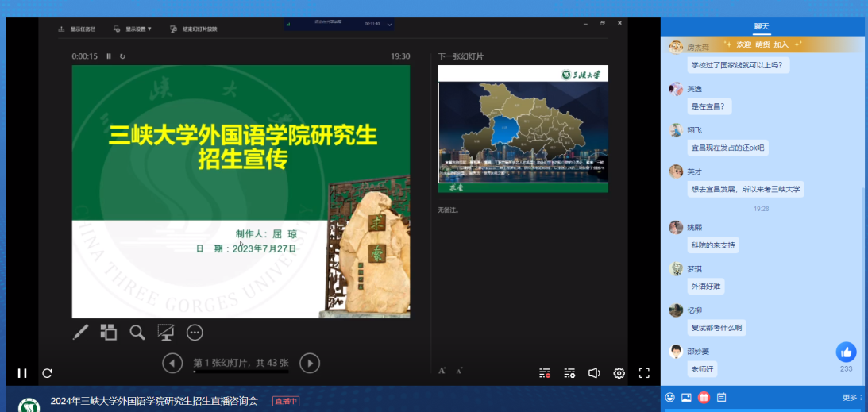The height and width of the screenshot is (412, 868).
Task: Open the see-all-slides grid view
Action: click(109, 332)
